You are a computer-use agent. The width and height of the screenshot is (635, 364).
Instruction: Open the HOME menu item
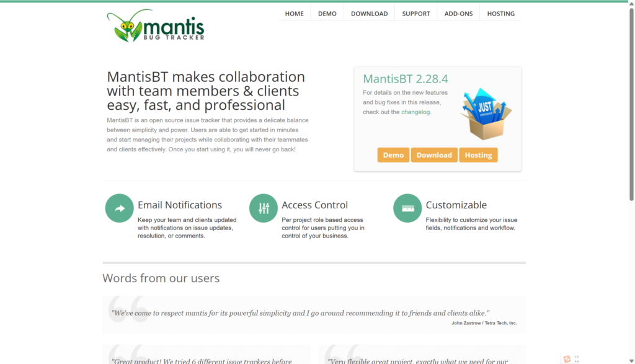point(294,14)
